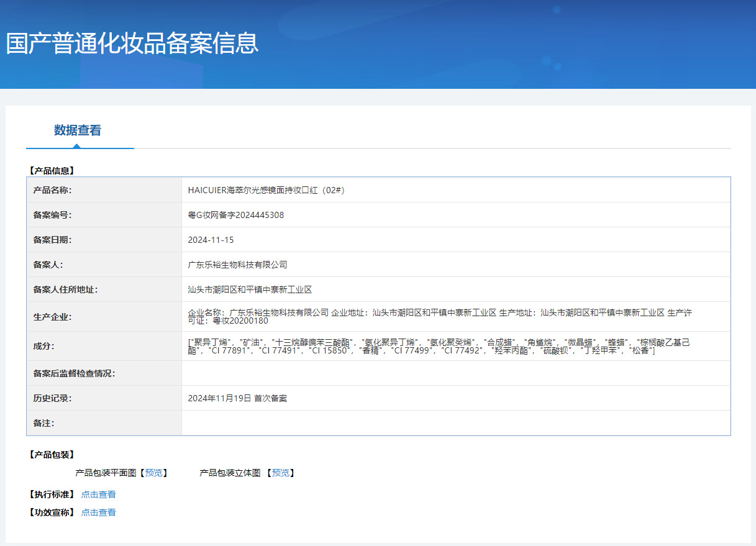Screen dimensions: 756x546
Task: Select filing number 粤G妆网备字2024445308
Action: point(236,215)
